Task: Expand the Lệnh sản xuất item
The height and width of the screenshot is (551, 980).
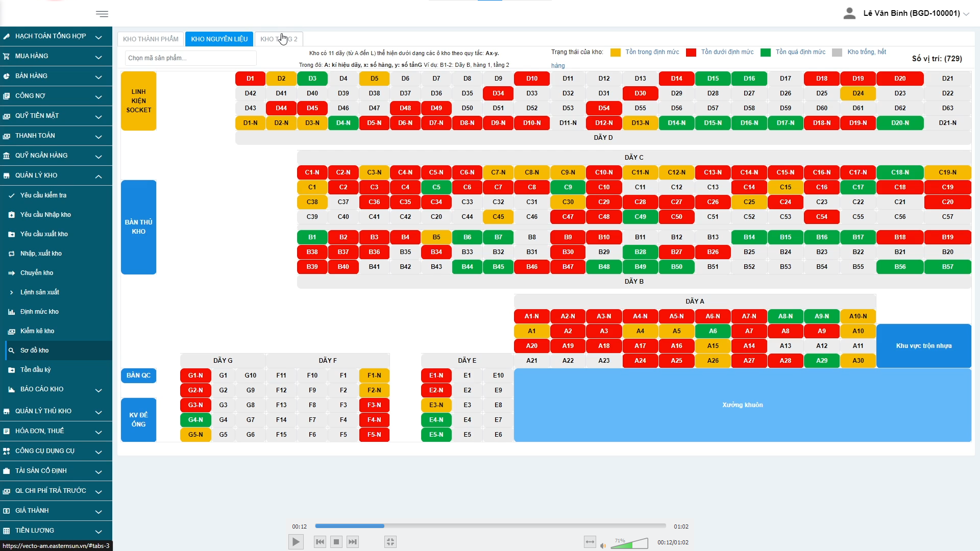Action: (x=40, y=292)
